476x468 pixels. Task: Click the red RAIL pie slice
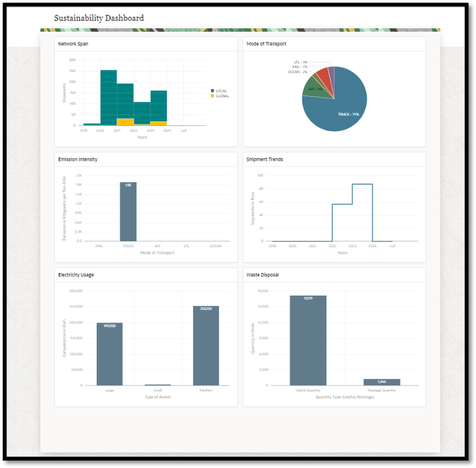[x=324, y=76]
